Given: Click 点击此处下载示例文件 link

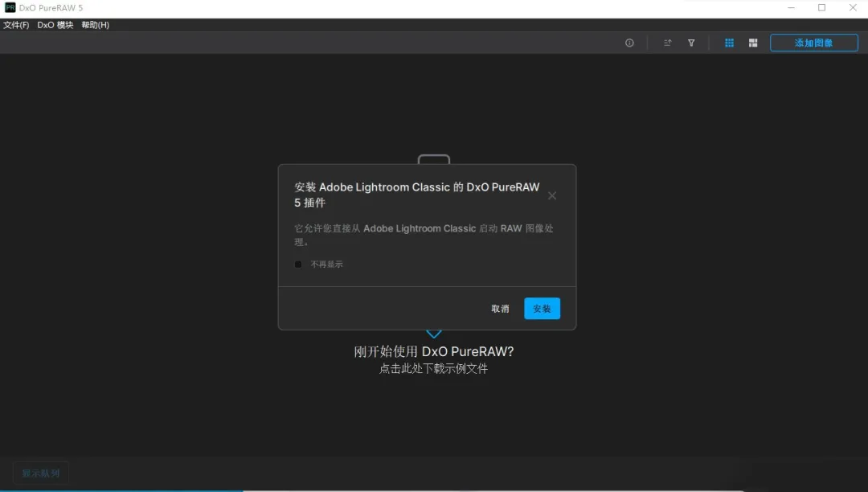Looking at the screenshot, I should 433,368.
